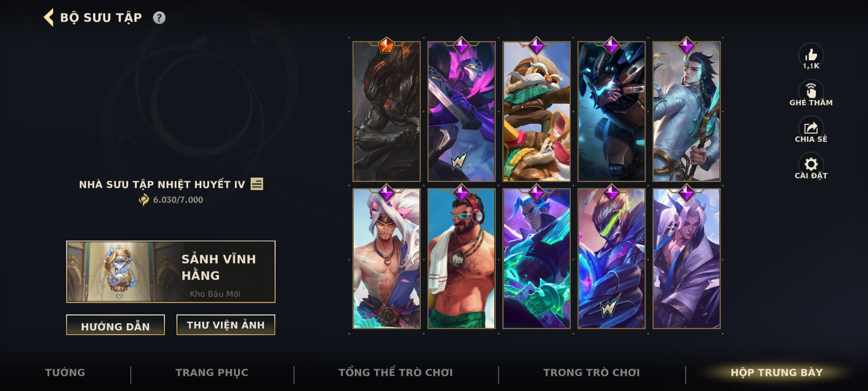868x391 pixels.
Task: Go back using the arrow beside Bộ Sưu Tập
Action: click(49, 17)
